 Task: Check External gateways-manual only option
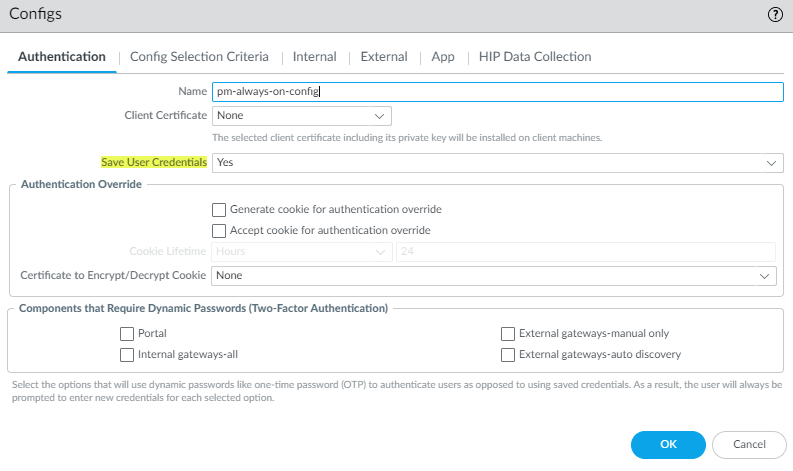click(x=509, y=333)
